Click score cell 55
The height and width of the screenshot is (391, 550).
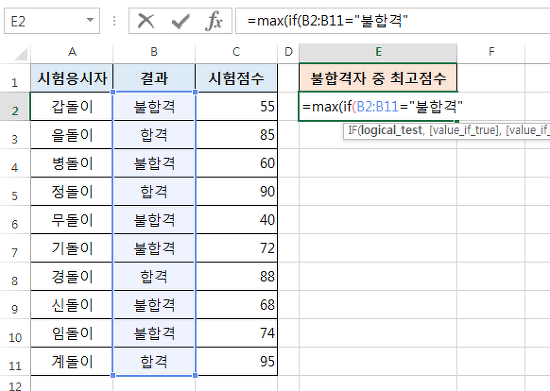pyautogui.click(x=236, y=107)
